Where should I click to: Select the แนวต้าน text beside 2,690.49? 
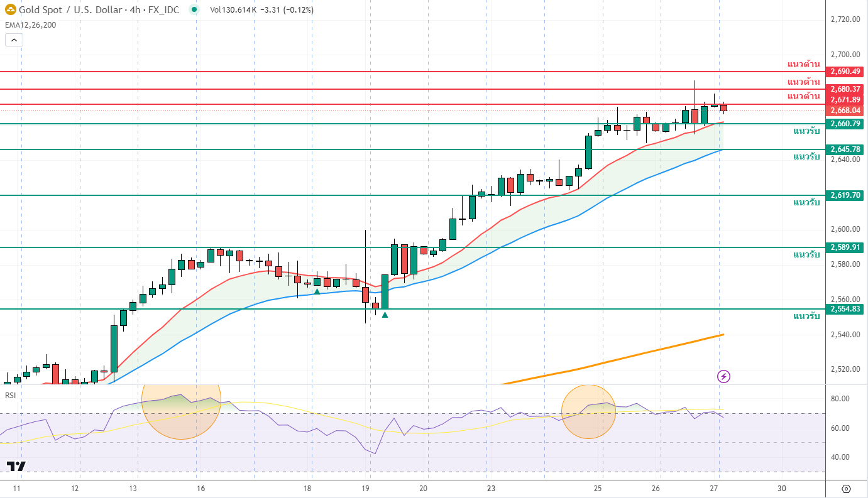804,64
